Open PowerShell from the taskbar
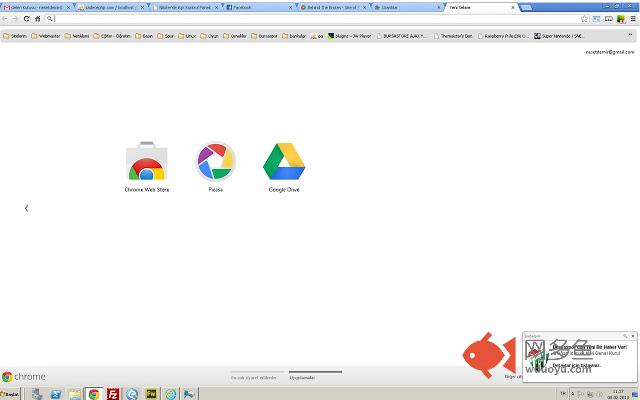 pyautogui.click(x=56, y=394)
